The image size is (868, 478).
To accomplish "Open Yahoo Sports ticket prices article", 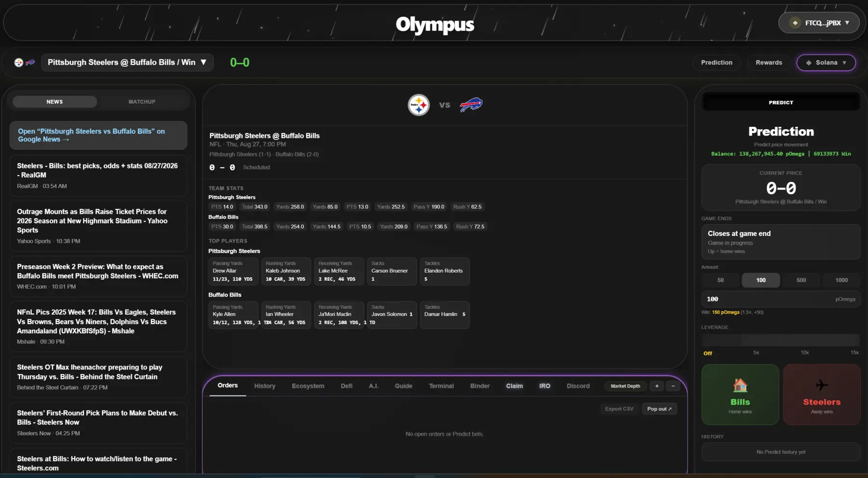I will (x=98, y=226).
